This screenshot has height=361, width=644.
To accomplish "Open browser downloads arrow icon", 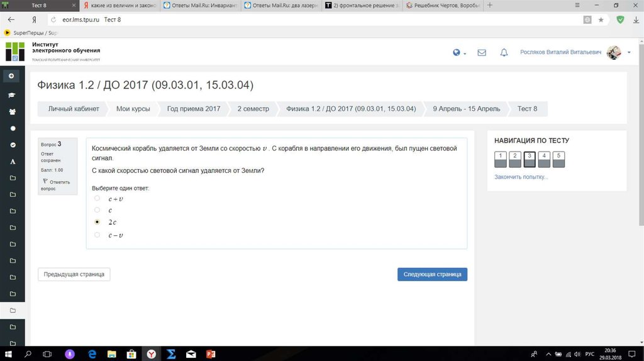I will click(636, 19).
